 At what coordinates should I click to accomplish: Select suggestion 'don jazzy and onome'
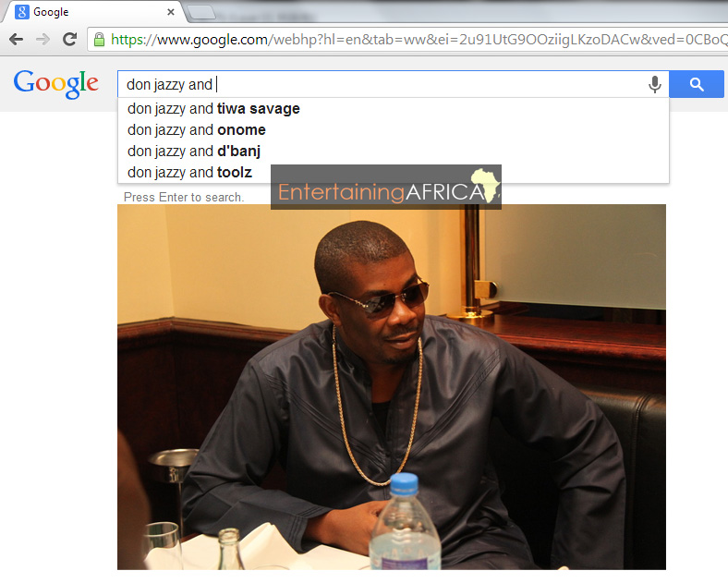(197, 130)
